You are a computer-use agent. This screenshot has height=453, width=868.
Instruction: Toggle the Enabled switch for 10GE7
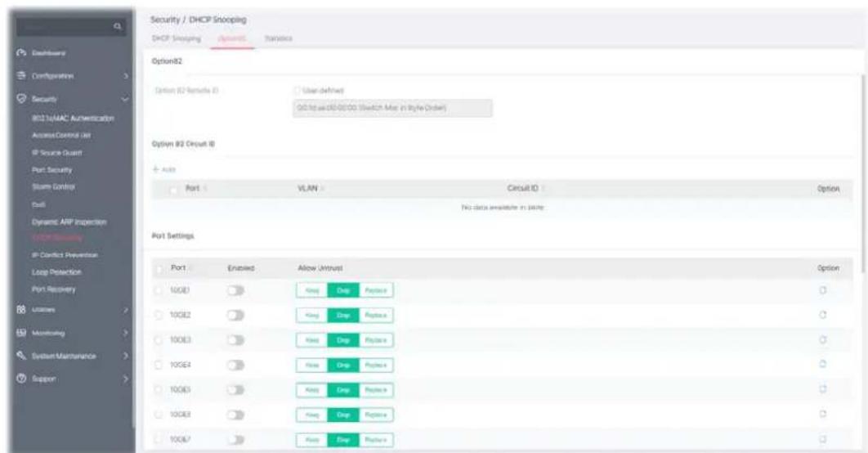[x=235, y=440]
